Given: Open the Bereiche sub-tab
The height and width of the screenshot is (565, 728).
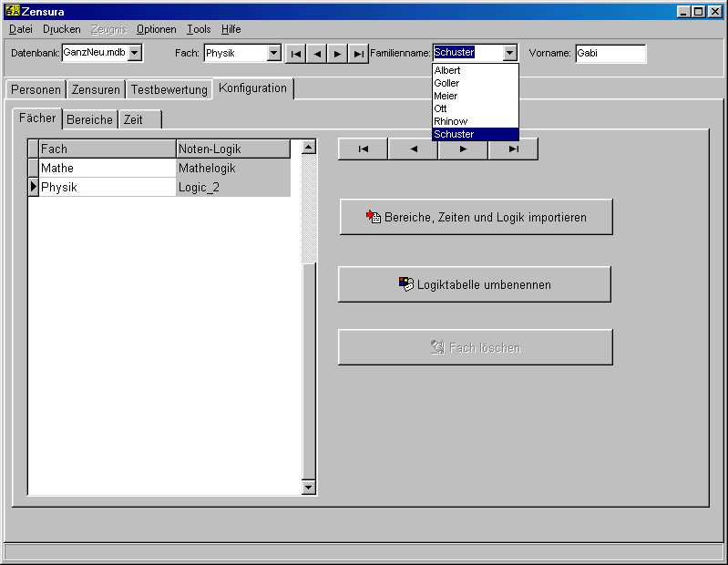Looking at the screenshot, I should point(89,119).
